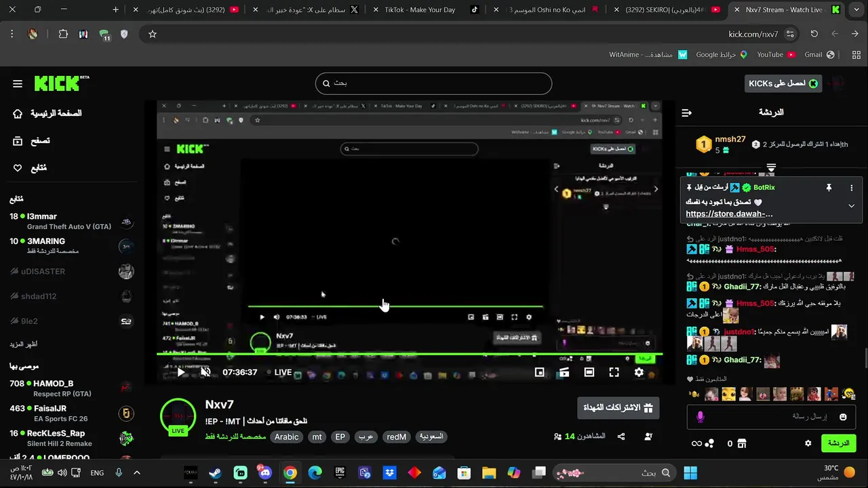The width and height of the screenshot is (868, 488).
Task: Enable mini player mode icon
Action: coord(539,372)
